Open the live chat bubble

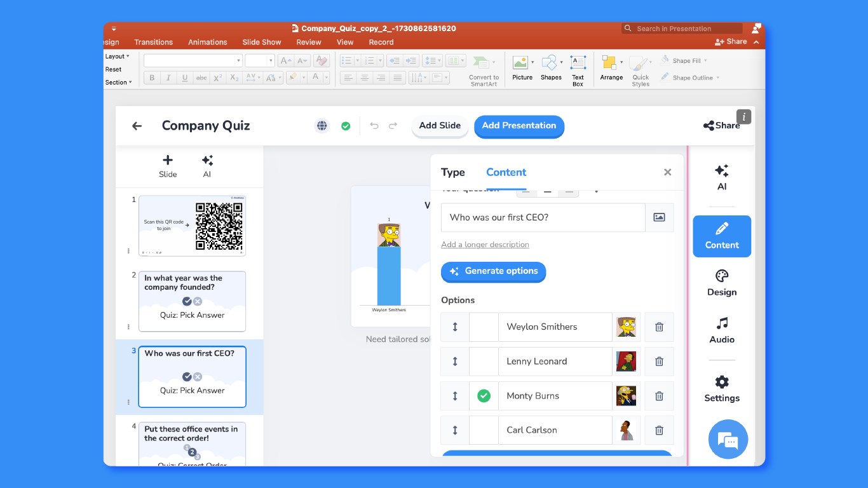click(728, 439)
